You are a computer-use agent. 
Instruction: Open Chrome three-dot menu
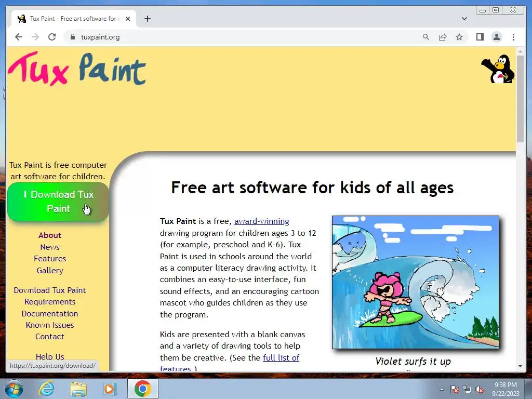[x=513, y=37]
